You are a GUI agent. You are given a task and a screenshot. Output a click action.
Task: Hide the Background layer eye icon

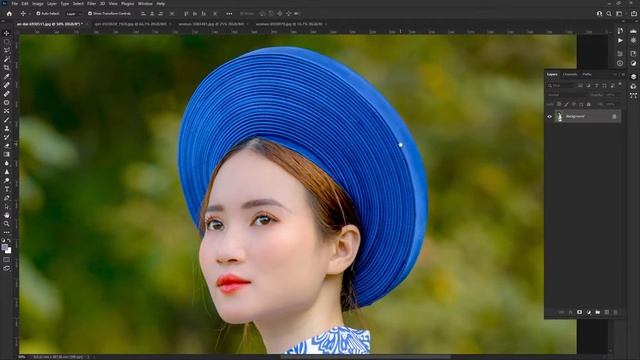click(x=549, y=117)
